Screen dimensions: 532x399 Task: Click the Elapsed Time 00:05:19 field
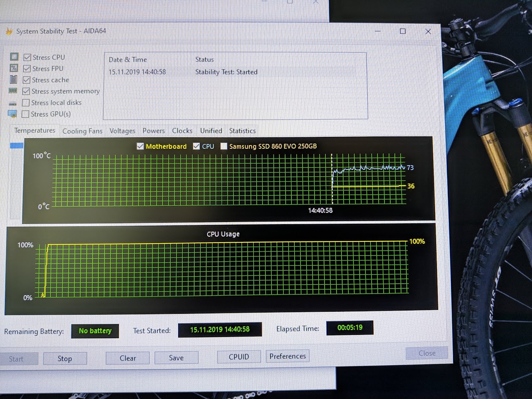click(x=350, y=327)
